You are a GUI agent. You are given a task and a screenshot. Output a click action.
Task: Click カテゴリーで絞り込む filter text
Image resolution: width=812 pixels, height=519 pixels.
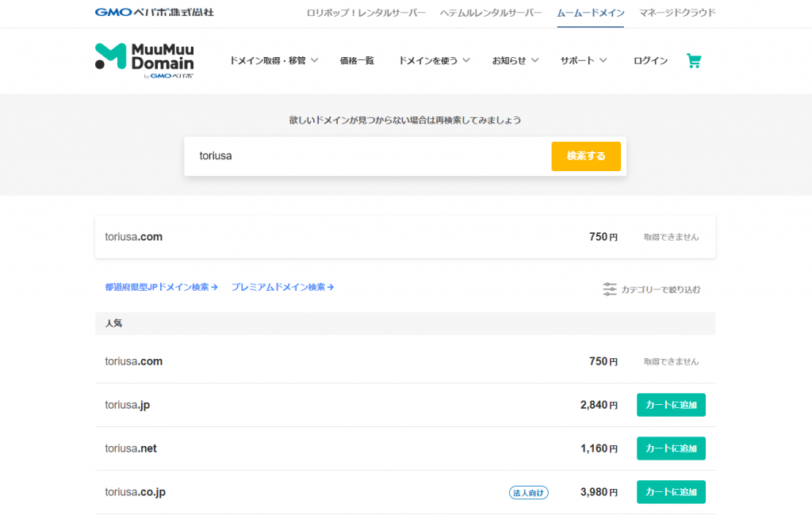pos(661,290)
